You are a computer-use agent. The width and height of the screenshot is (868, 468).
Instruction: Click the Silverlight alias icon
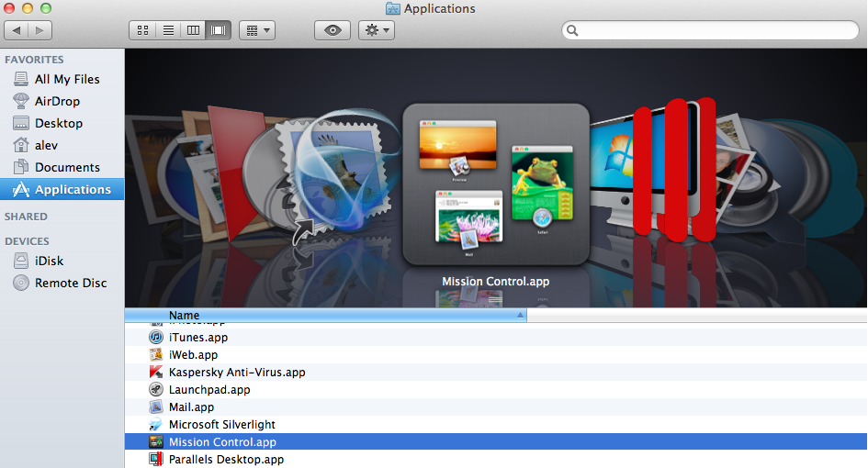[x=156, y=424]
